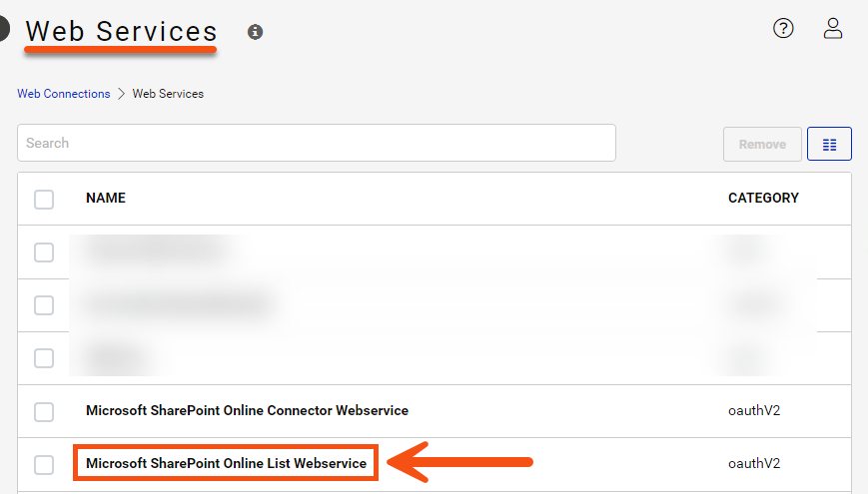Toggle the select-all checkbox in header row

44,199
